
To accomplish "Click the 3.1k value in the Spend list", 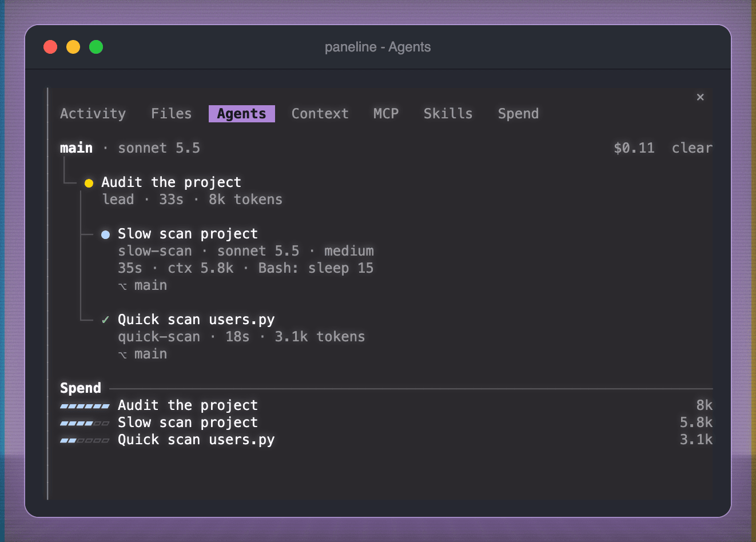I will [x=696, y=440].
